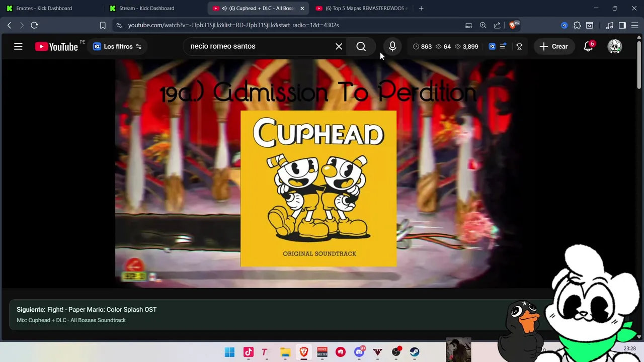Viewport: 644px width, 362px height.
Task: Go to YouTube home via logo
Action: [x=56, y=47]
